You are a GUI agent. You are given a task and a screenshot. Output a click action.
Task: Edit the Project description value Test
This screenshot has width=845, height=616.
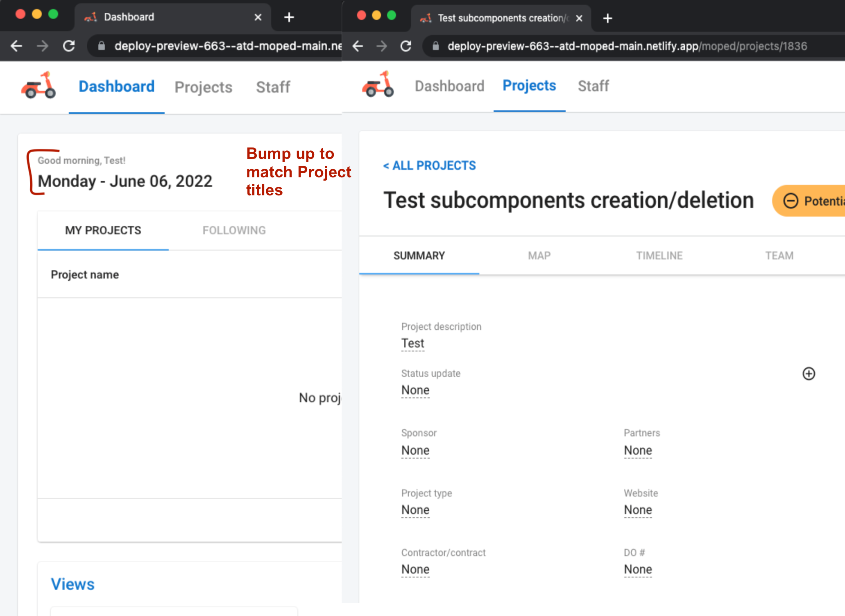[x=412, y=343]
